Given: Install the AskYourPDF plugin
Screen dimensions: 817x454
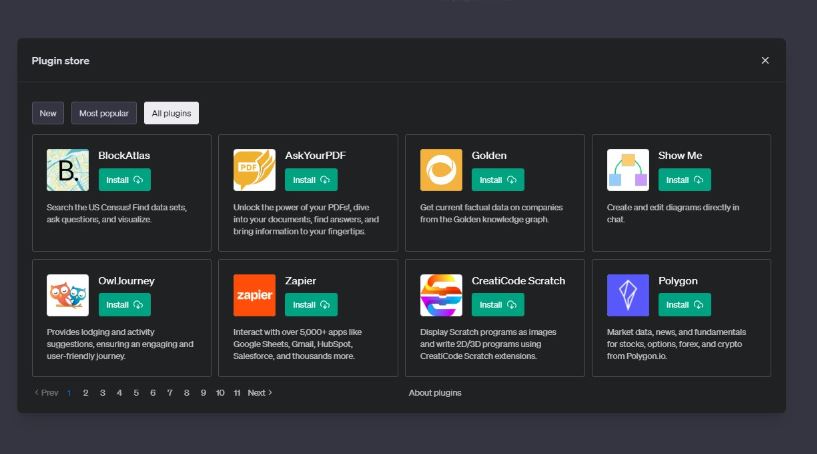Looking at the screenshot, I should (x=311, y=180).
